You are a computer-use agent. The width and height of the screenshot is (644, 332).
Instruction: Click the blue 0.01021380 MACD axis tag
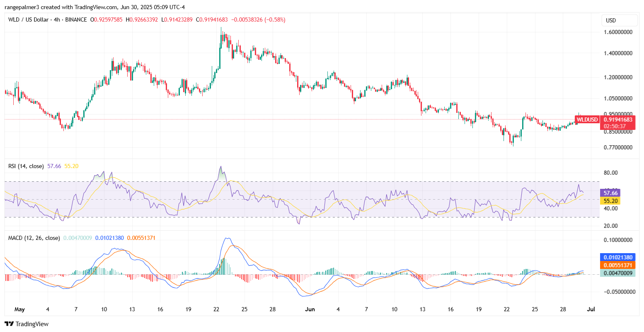(x=617, y=257)
